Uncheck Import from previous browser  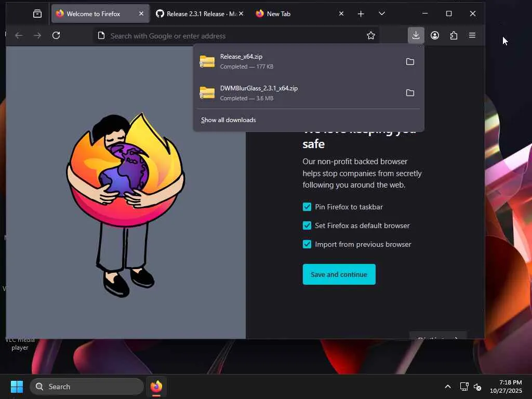pyautogui.click(x=307, y=244)
